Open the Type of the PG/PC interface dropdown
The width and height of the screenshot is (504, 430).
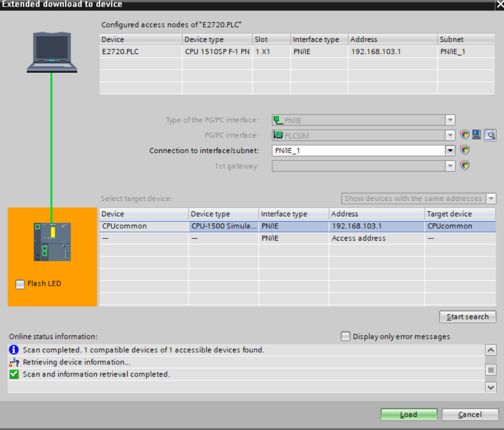(450, 120)
